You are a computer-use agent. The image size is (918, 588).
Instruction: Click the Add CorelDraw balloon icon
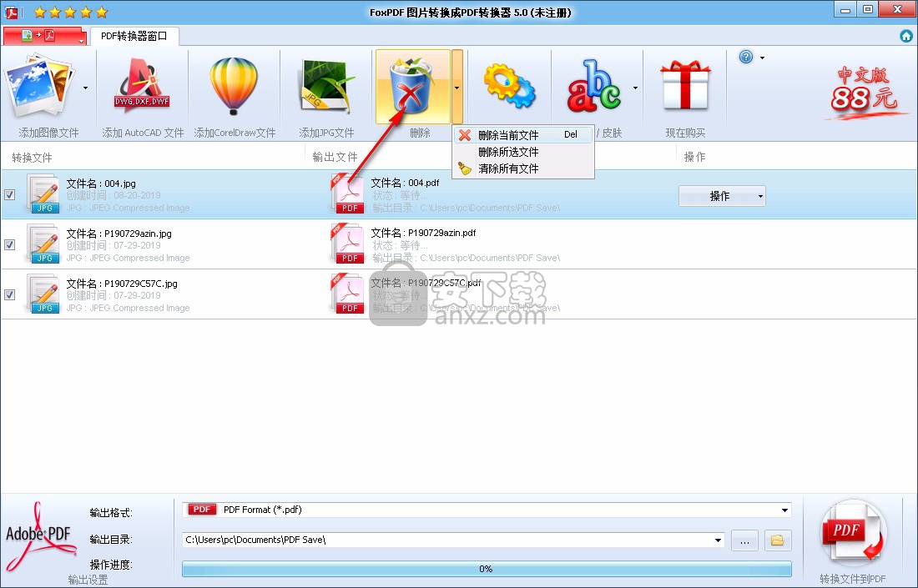(234, 85)
